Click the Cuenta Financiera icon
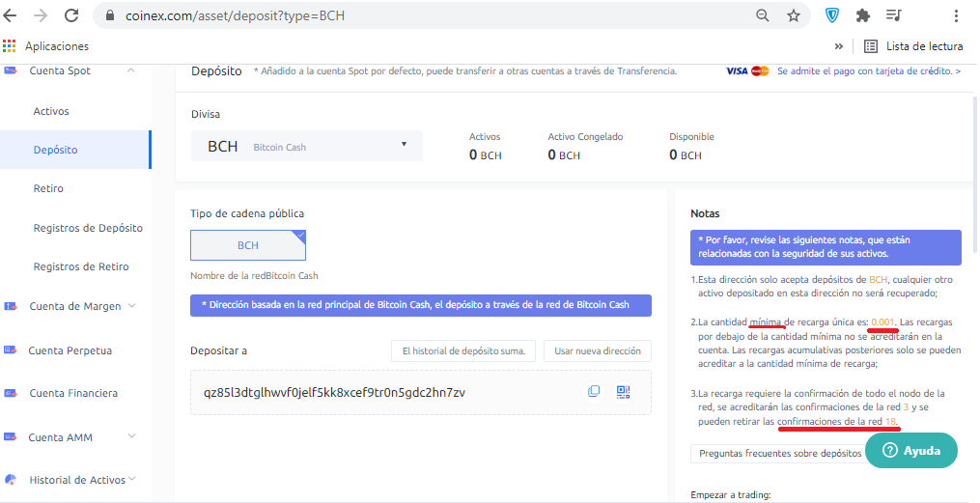The width and height of the screenshot is (980, 503). point(11,393)
